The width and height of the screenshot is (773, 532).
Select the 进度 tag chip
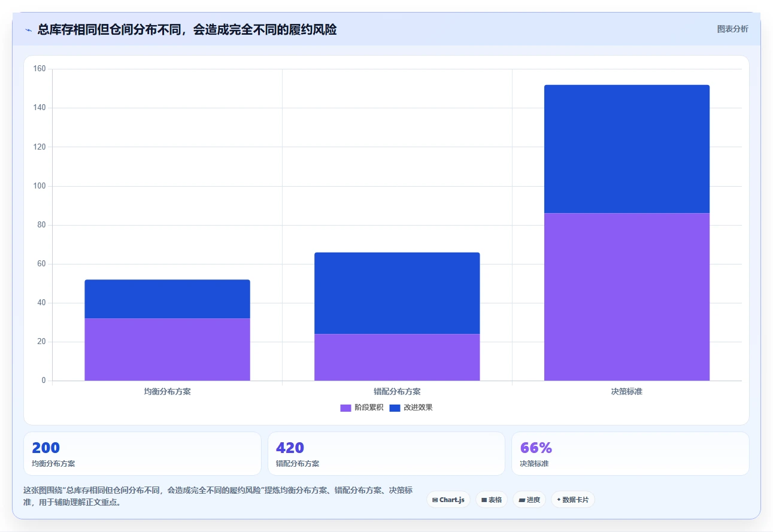[x=529, y=500]
